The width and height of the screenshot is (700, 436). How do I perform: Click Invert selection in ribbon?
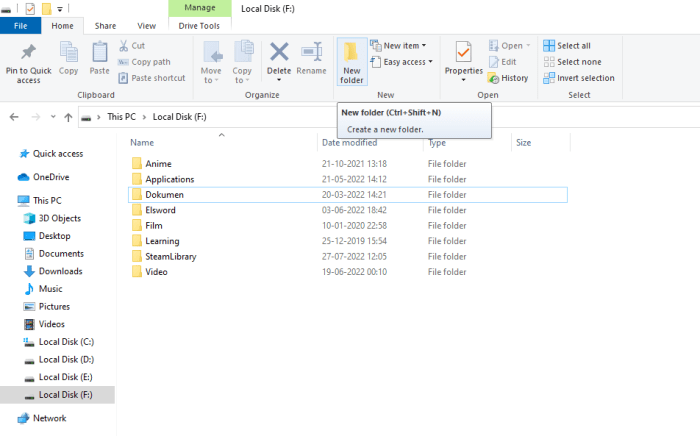579,78
